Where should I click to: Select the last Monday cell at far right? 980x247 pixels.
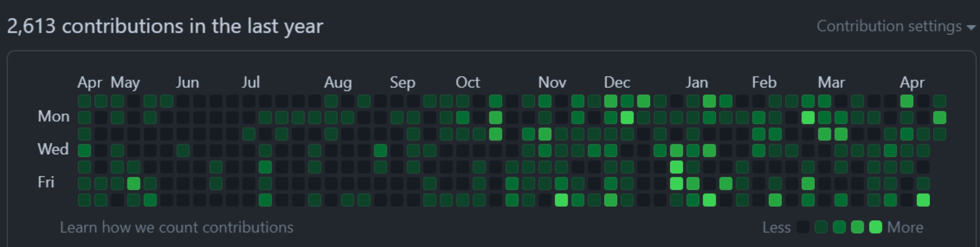(x=940, y=117)
